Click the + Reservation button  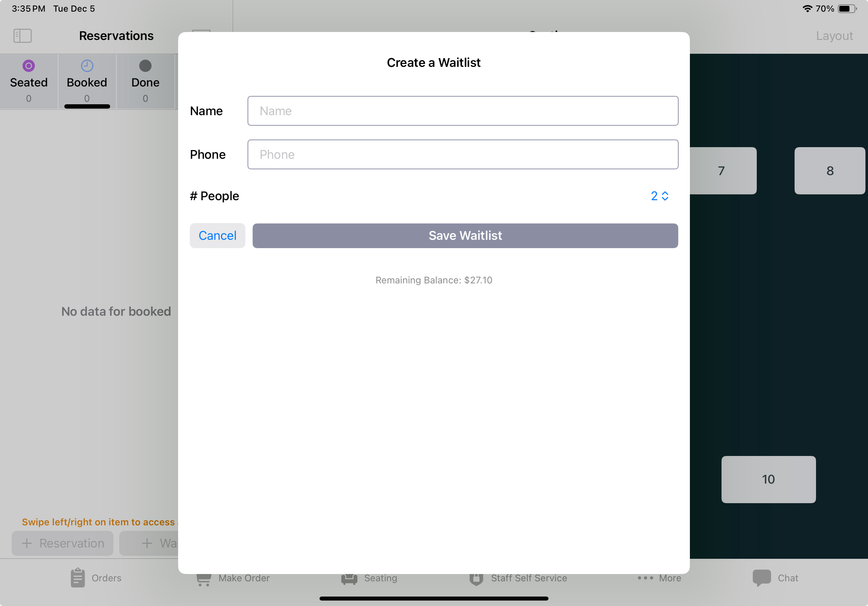(x=62, y=543)
